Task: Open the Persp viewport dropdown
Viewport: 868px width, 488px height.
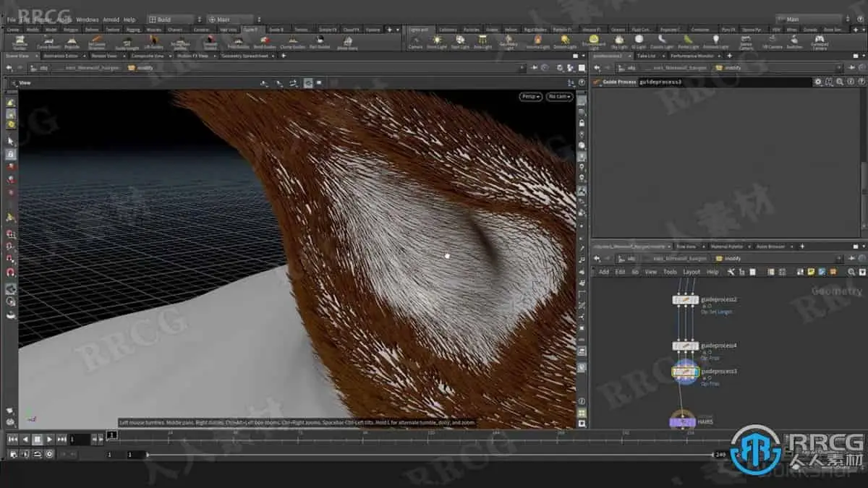Action: coord(530,96)
